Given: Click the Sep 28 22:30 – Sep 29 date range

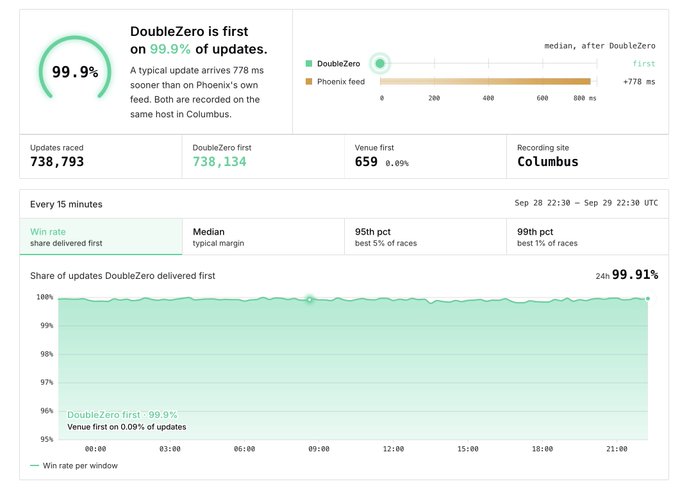Looking at the screenshot, I should (x=586, y=203).
